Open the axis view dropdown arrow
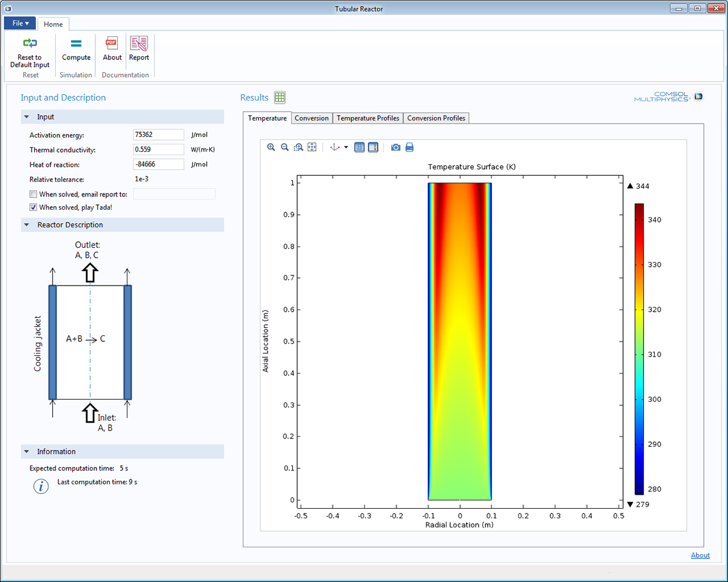This screenshot has height=582, width=728. pos(346,147)
